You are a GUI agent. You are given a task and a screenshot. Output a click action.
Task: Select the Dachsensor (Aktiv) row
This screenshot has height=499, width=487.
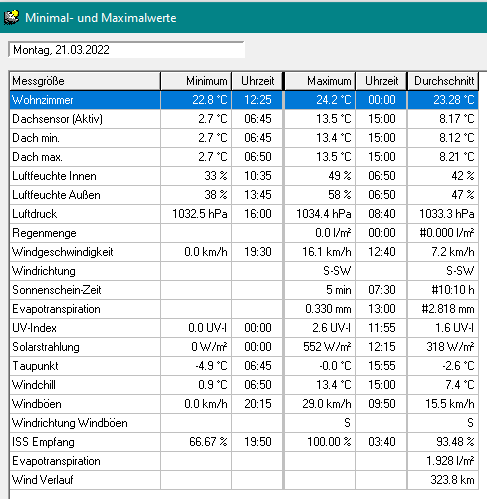point(244,119)
